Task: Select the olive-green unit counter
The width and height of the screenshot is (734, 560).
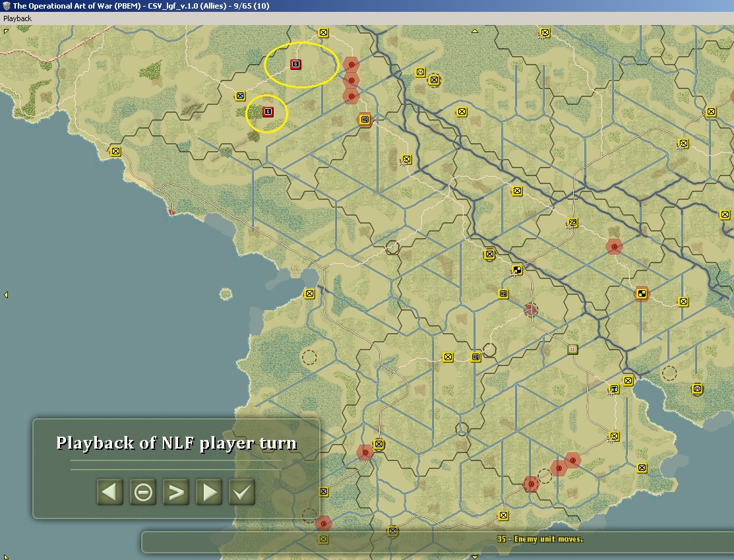Action: [572, 350]
